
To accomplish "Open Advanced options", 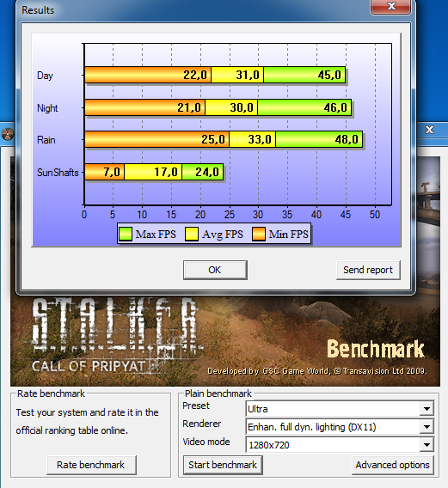I will (393, 465).
